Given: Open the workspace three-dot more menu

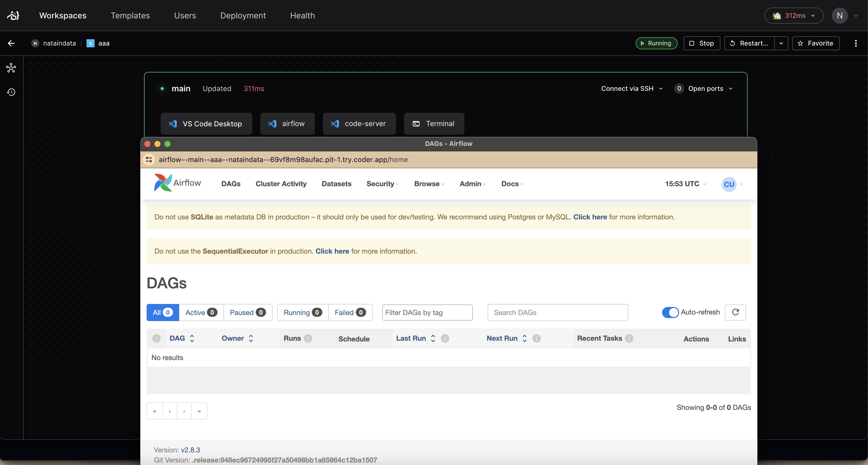Looking at the screenshot, I should [x=855, y=43].
